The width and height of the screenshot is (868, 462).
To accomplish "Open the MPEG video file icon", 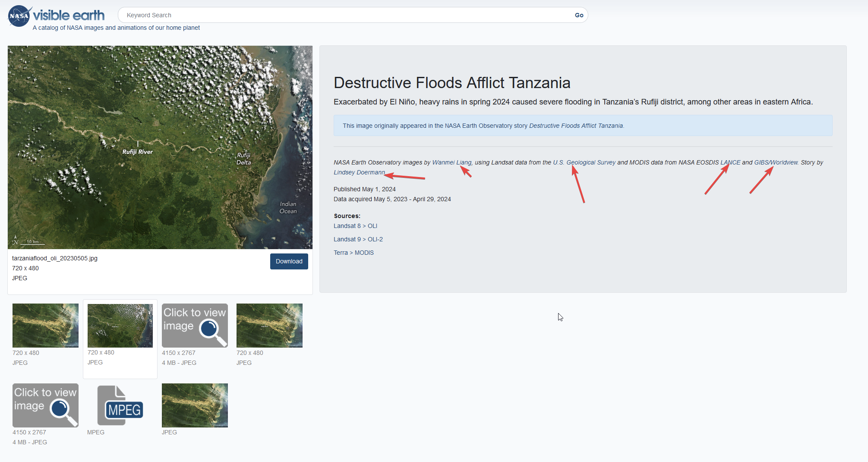I will [120, 405].
